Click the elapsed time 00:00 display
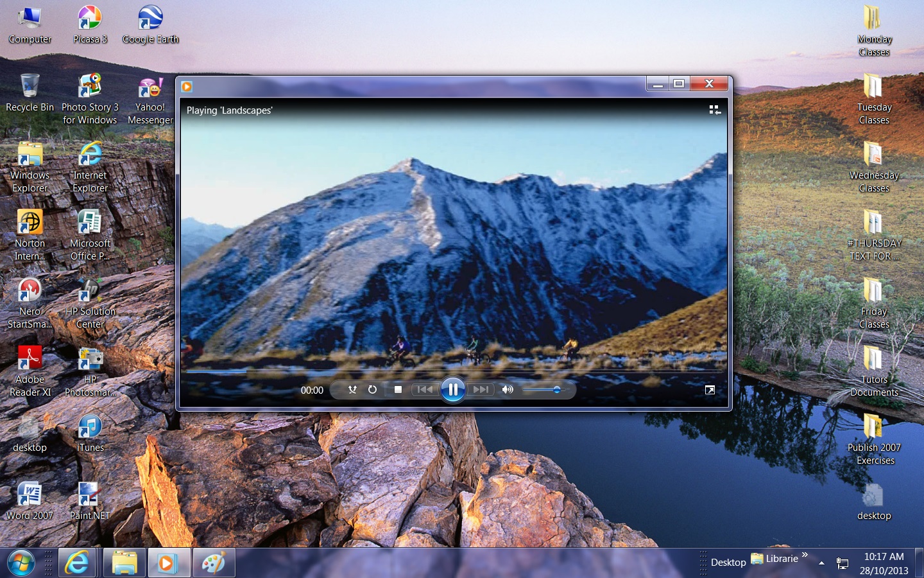 coord(312,390)
